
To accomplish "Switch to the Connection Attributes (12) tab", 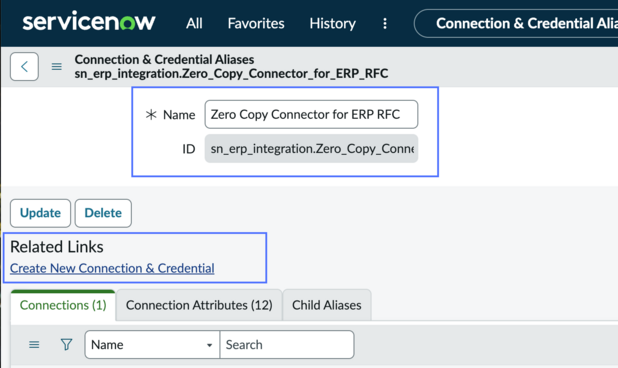I will point(199,305).
